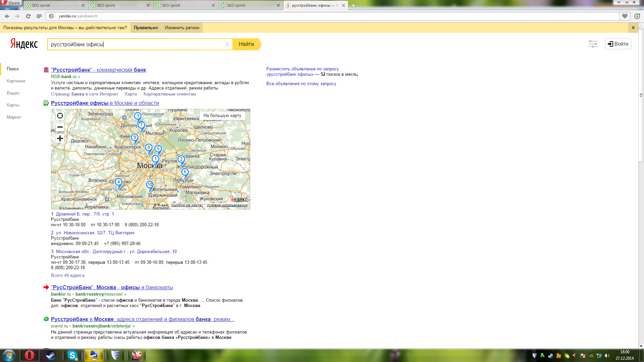Click the Войти login button

point(618,44)
